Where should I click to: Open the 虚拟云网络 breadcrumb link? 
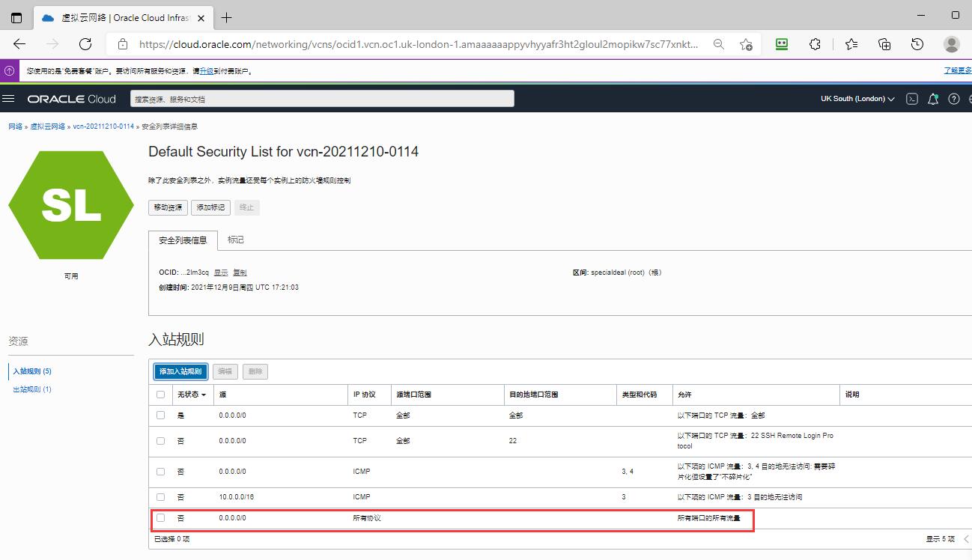click(x=48, y=127)
